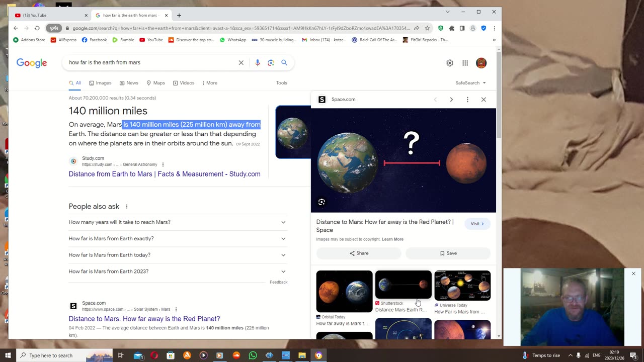Open options for Study.com result
644x362 pixels.
pyautogui.click(x=163, y=164)
